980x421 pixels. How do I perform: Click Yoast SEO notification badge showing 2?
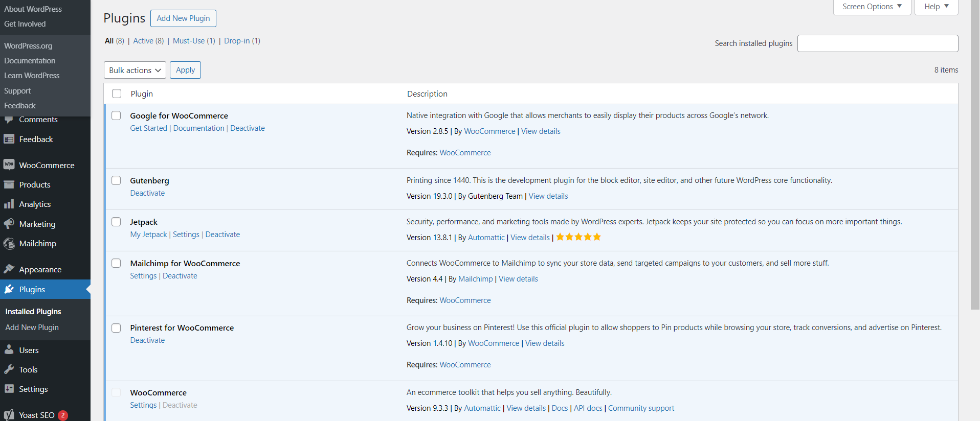click(x=63, y=415)
